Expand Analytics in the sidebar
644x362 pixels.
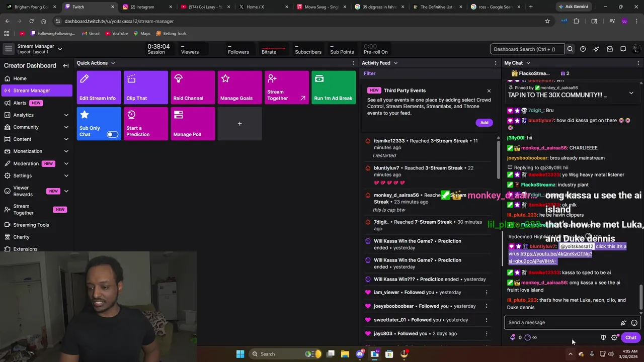tap(66, 115)
